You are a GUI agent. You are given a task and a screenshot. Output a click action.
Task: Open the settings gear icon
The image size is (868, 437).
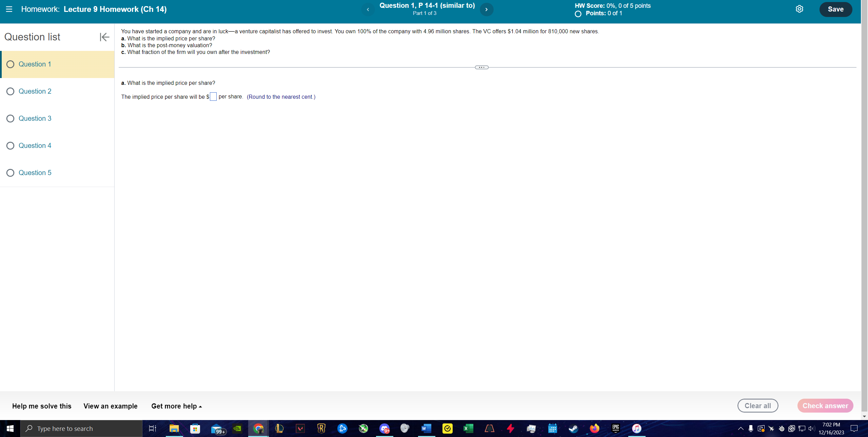click(799, 9)
